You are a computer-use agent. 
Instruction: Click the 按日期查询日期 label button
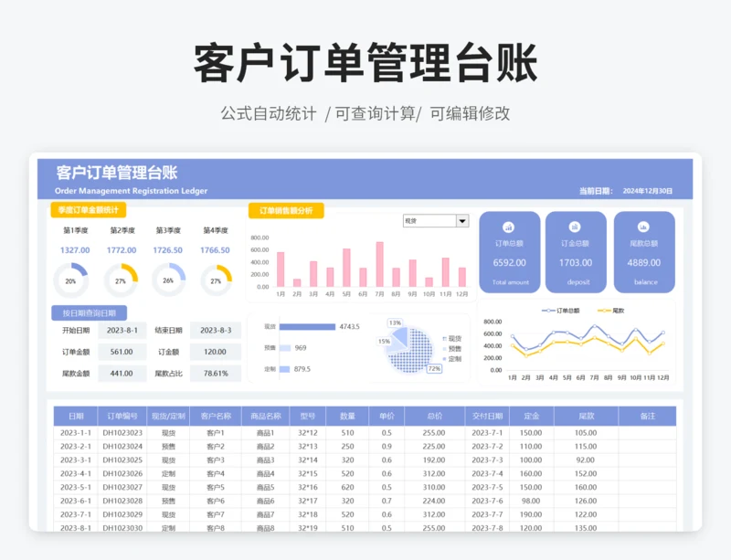coord(89,312)
